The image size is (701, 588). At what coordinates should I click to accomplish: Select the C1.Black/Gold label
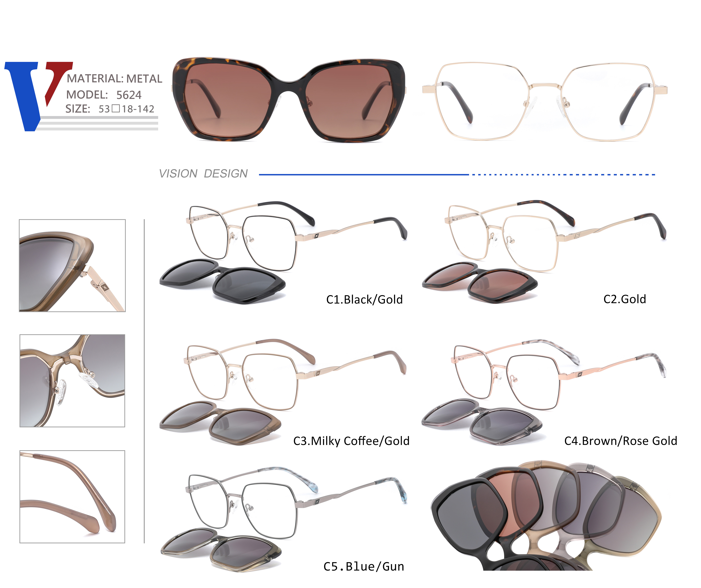tap(364, 299)
